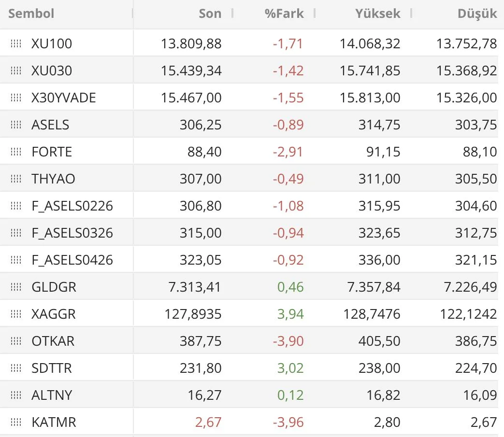Sort by the Yüksek column header
This screenshot has width=504, height=437.
coord(377,14)
